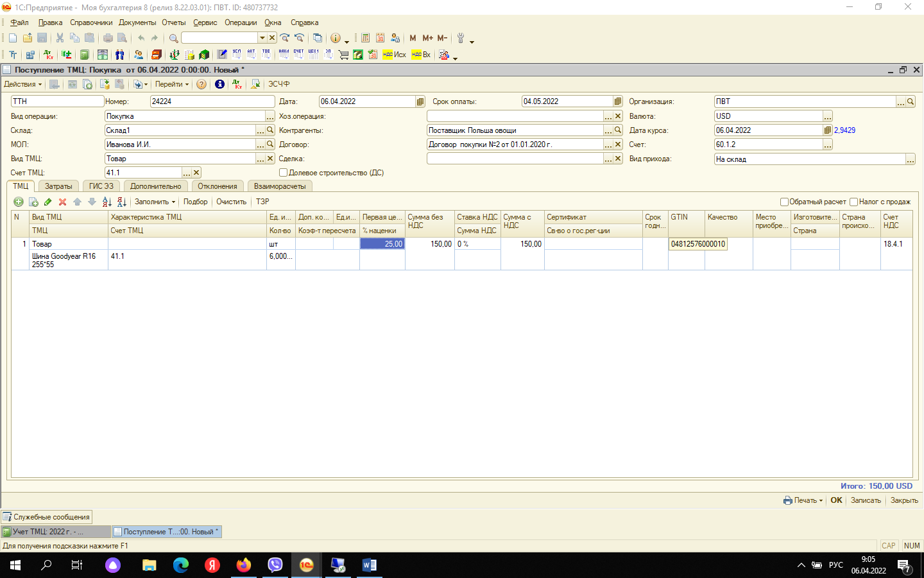Click the Дт/Кт icon in document toolbar
This screenshot has height=578, width=924.
coord(237,84)
